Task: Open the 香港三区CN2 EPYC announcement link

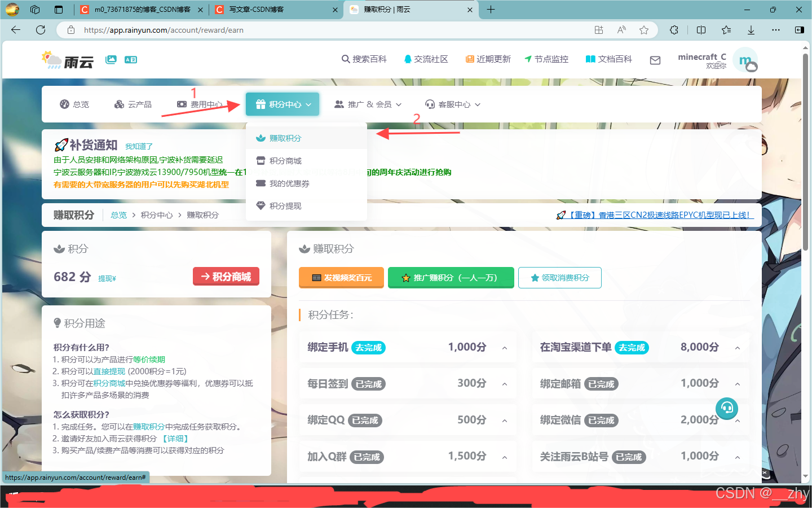Action: tap(655, 215)
